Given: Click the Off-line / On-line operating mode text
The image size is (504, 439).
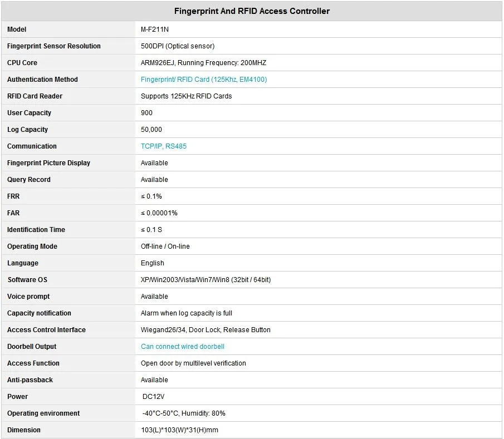Looking at the screenshot, I should (165, 246).
